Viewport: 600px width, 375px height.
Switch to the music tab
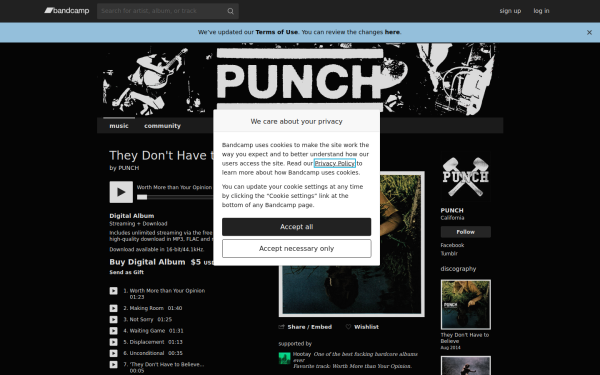pyautogui.click(x=119, y=126)
